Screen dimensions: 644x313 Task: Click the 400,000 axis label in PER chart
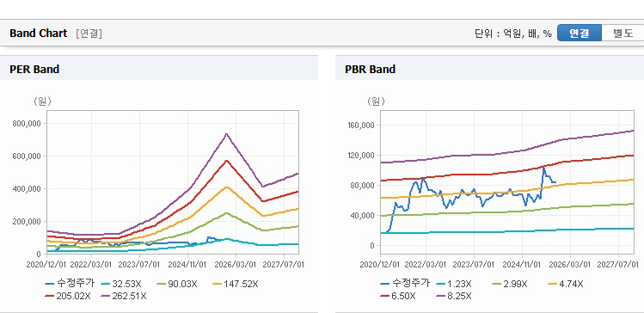(x=28, y=189)
